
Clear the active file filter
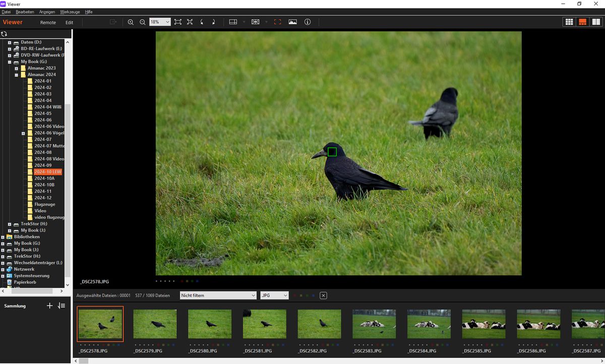tap(323, 295)
